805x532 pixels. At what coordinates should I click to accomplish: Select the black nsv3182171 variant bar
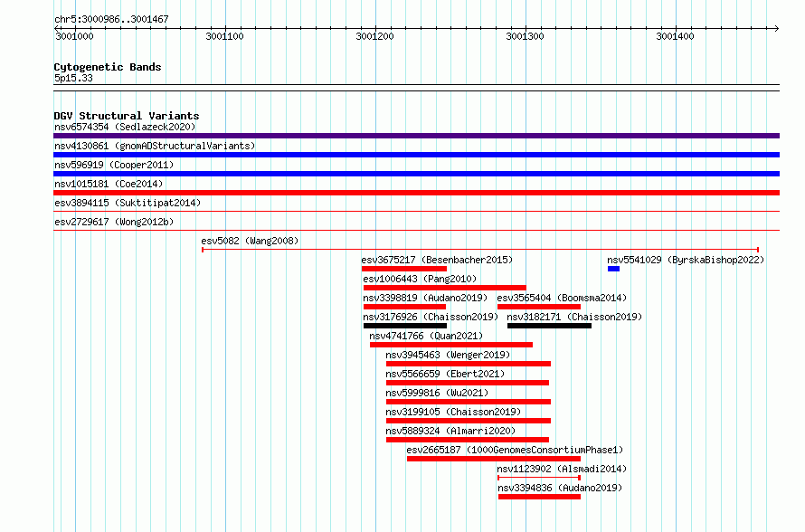coord(549,326)
